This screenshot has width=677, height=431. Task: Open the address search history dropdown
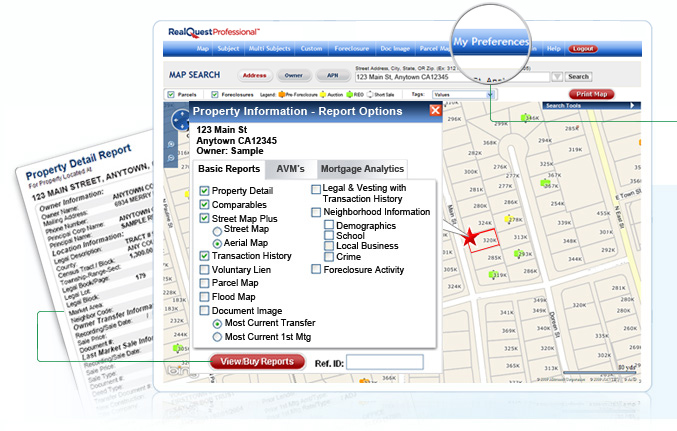556,77
